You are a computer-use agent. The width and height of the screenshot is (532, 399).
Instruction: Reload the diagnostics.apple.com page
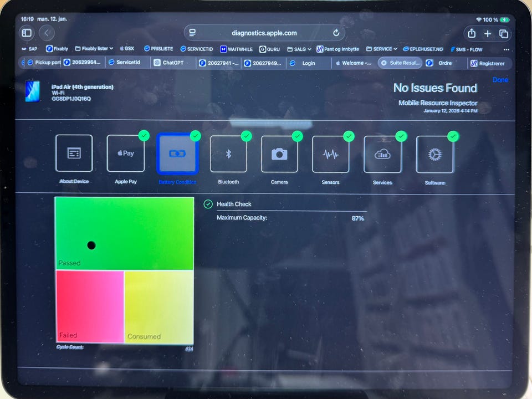[336, 33]
